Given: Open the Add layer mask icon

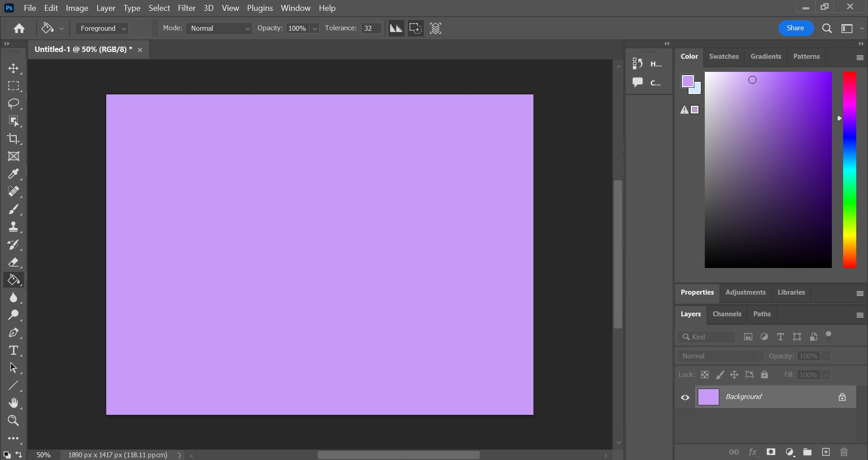Looking at the screenshot, I should pyautogui.click(x=772, y=452).
